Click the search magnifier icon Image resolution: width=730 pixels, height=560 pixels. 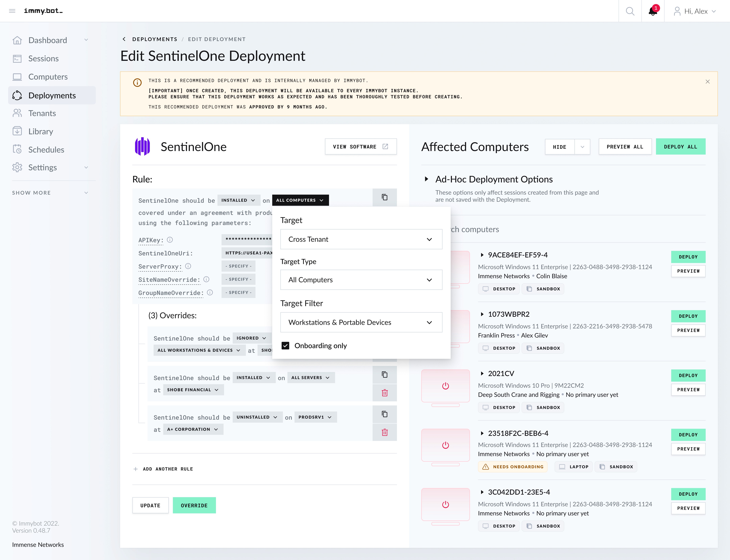coord(630,11)
